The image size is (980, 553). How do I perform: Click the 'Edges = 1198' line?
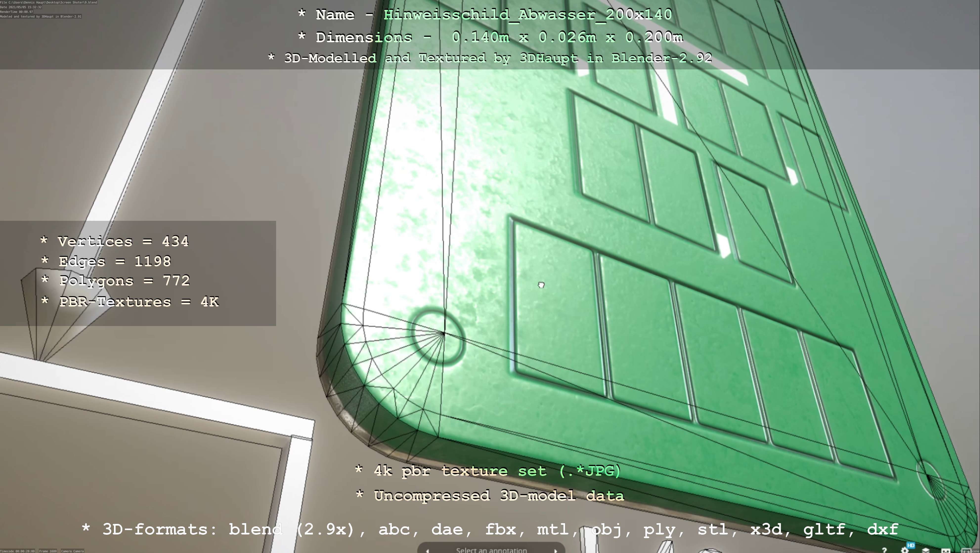point(106,262)
